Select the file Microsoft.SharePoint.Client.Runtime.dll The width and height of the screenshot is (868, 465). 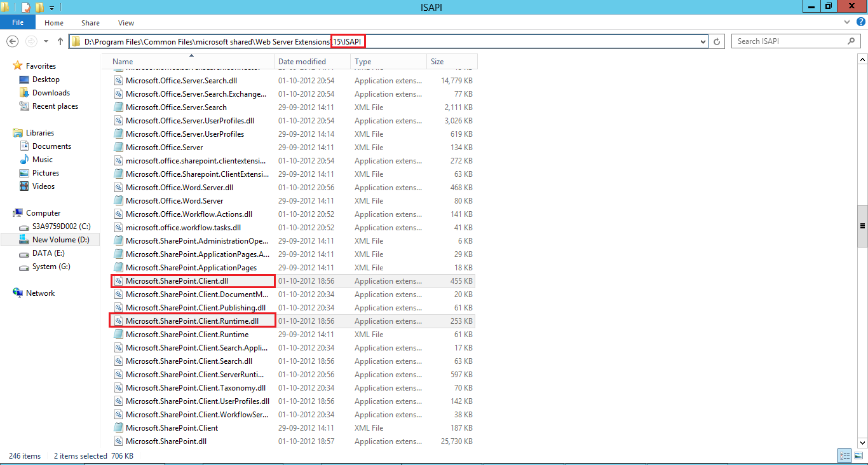pos(192,321)
